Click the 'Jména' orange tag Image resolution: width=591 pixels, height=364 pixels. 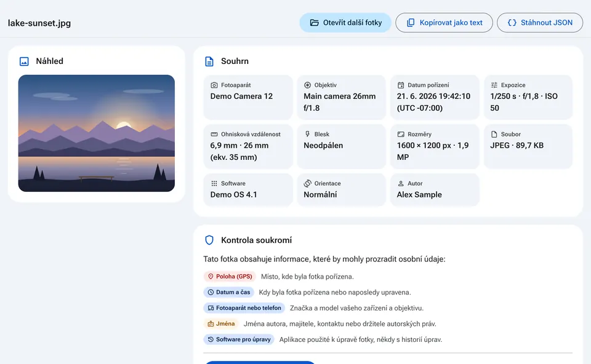pos(221,323)
